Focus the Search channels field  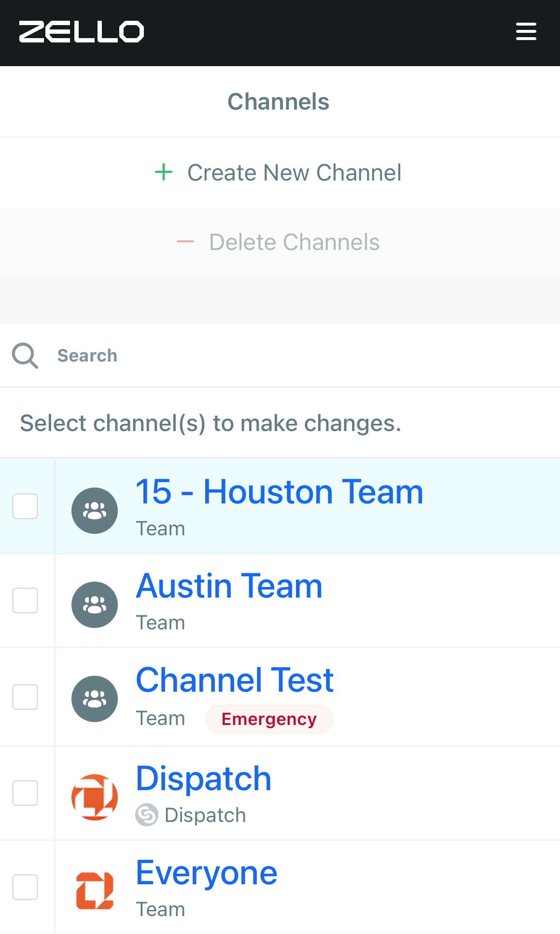click(280, 356)
